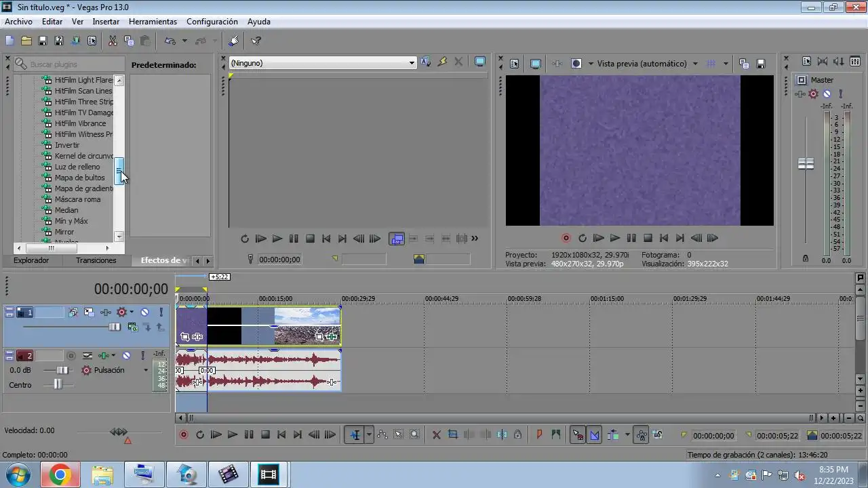Toggle Lock Envelopes to Events button

point(641,435)
